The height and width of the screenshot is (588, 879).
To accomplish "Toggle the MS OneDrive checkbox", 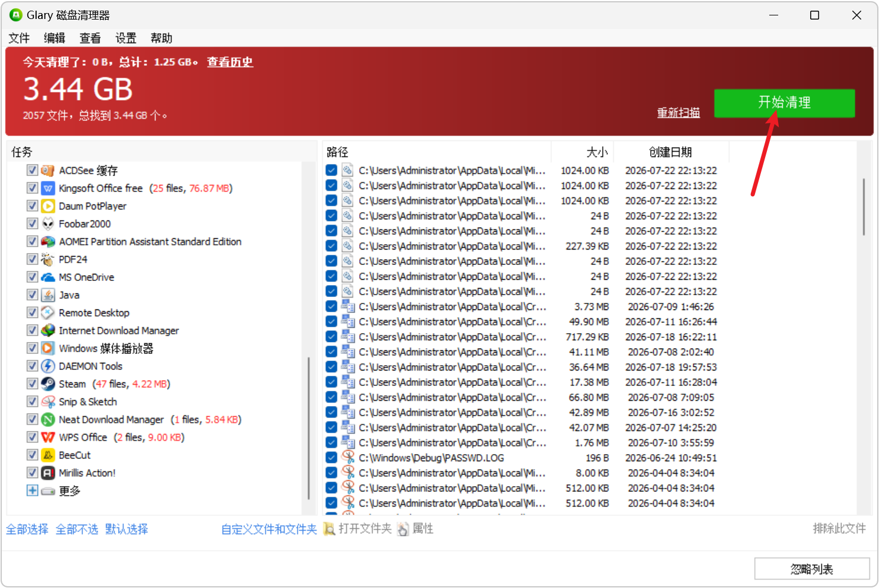I will [33, 277].
